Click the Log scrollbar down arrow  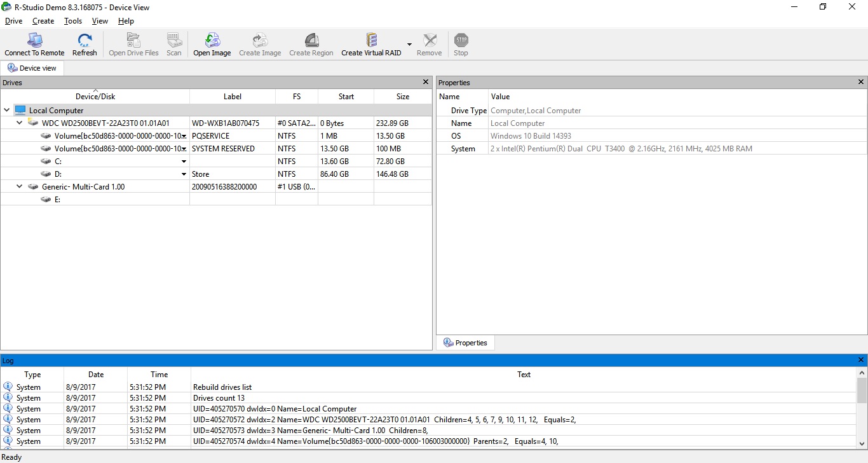tap(862, 444)
